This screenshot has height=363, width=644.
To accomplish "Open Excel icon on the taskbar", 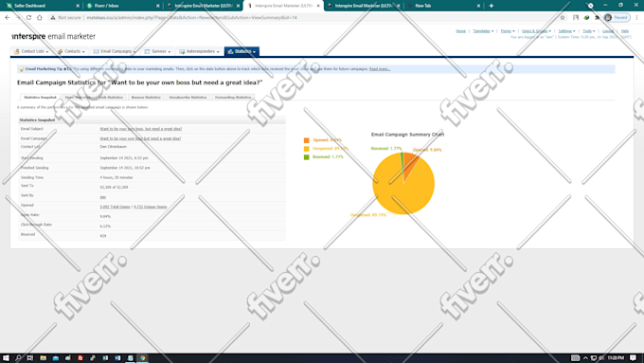I will coord(105,358).
